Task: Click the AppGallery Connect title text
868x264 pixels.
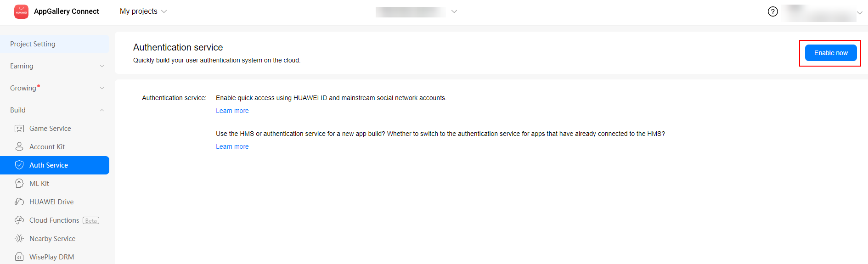Action: coord(67,11)
